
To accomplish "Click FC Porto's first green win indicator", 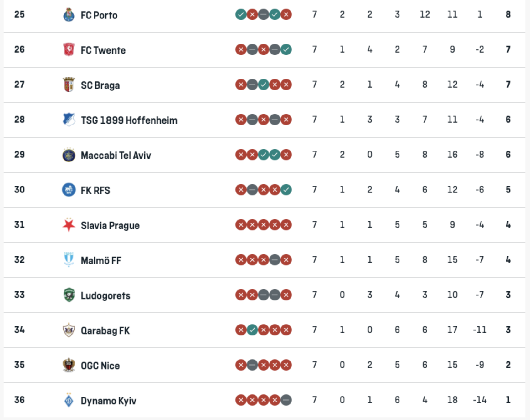I will click(x=241, y=14).
